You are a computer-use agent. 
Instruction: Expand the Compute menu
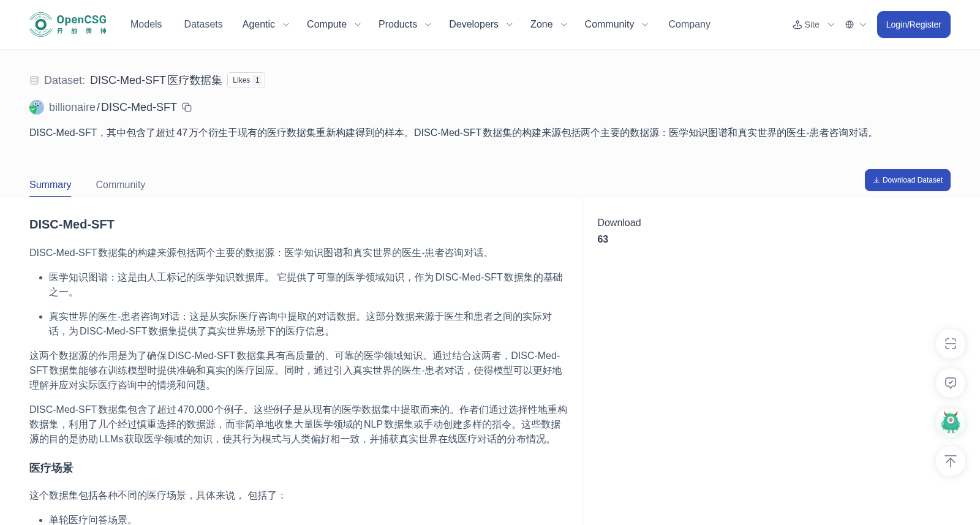(334, 25)
